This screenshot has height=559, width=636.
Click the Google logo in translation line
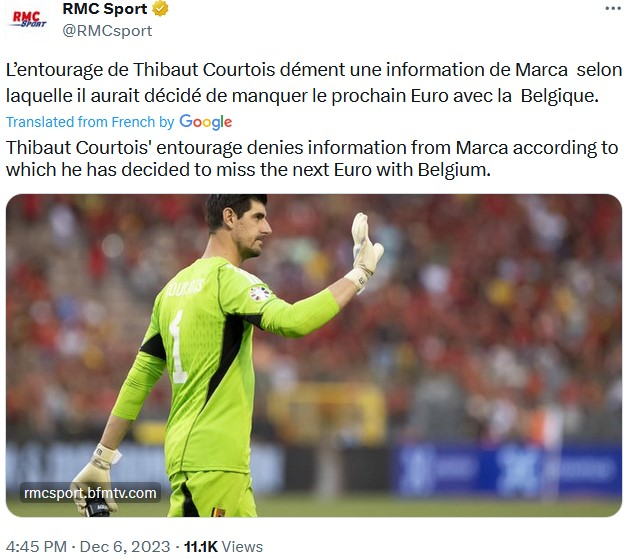206,122
